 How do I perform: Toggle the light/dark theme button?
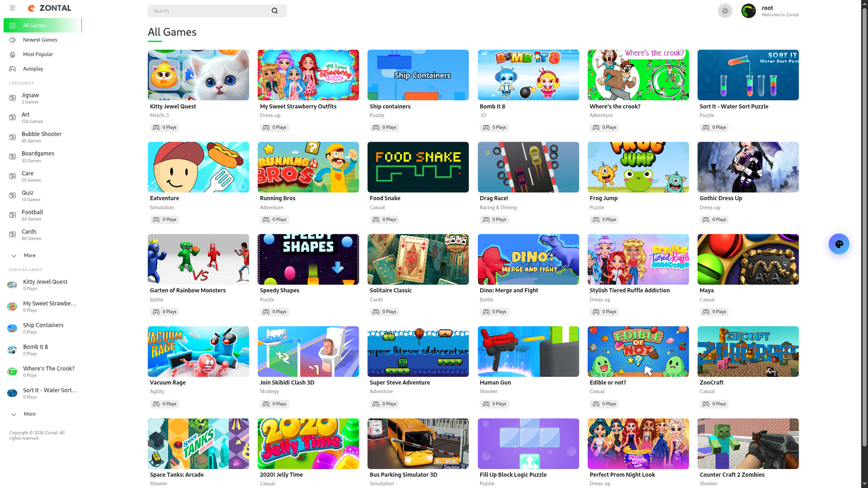coord(725,11)
